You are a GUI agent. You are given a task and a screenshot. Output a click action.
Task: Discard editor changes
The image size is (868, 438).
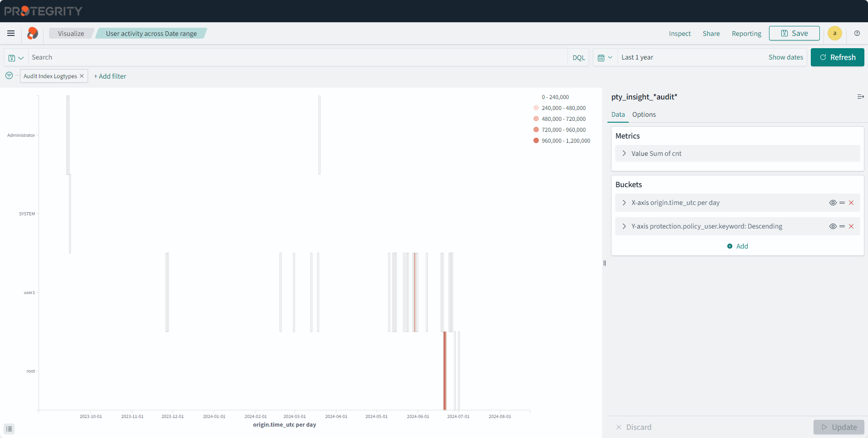[633, 427]
